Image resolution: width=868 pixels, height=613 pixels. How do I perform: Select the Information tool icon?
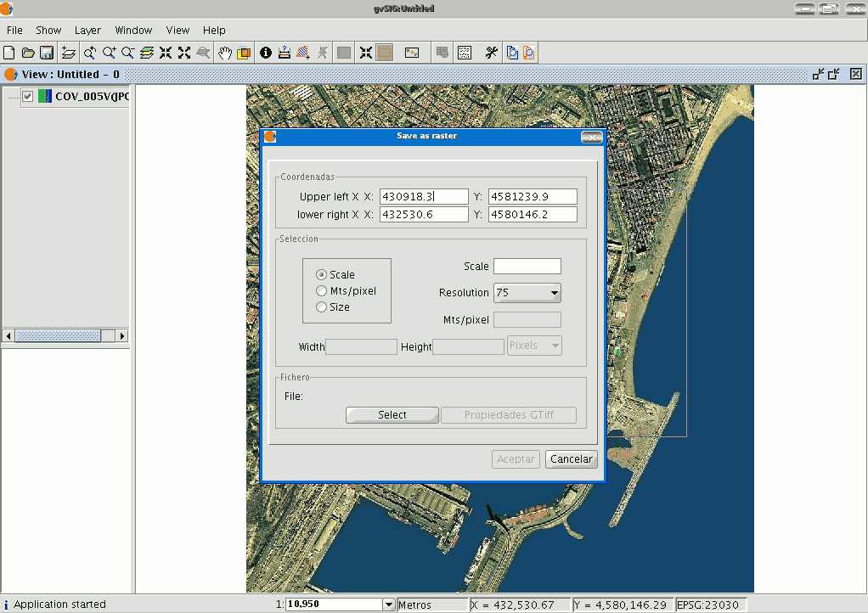click(265, 53)
